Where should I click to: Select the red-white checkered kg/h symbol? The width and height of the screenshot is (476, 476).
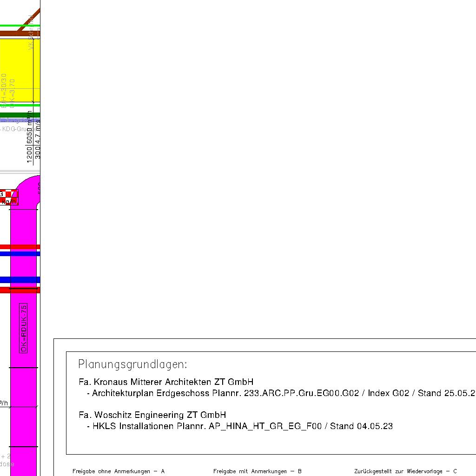click(x=8, y=198)
